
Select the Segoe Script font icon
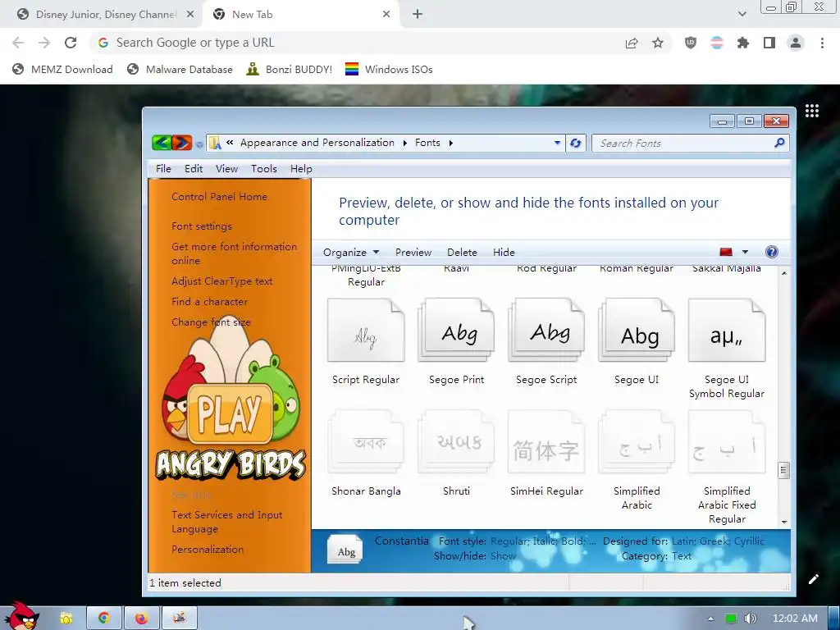coord(546,331)
